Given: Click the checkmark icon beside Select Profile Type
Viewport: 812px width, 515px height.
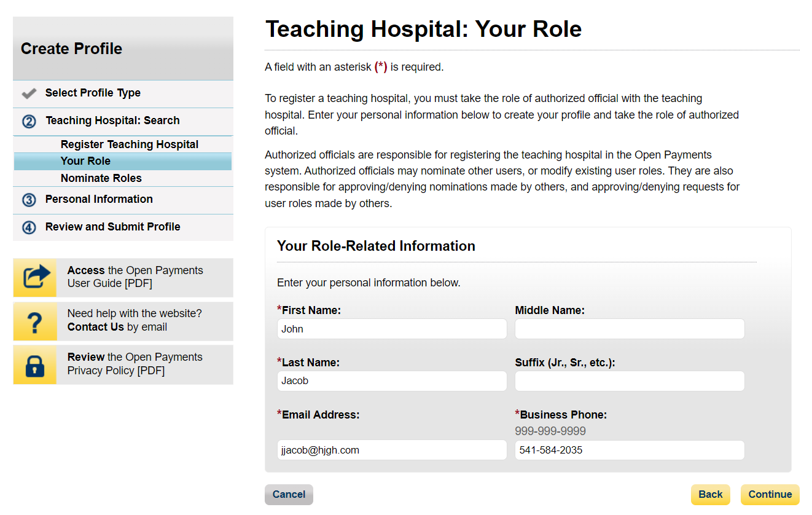Looking at the screenshot, I should tap(29, 93).
